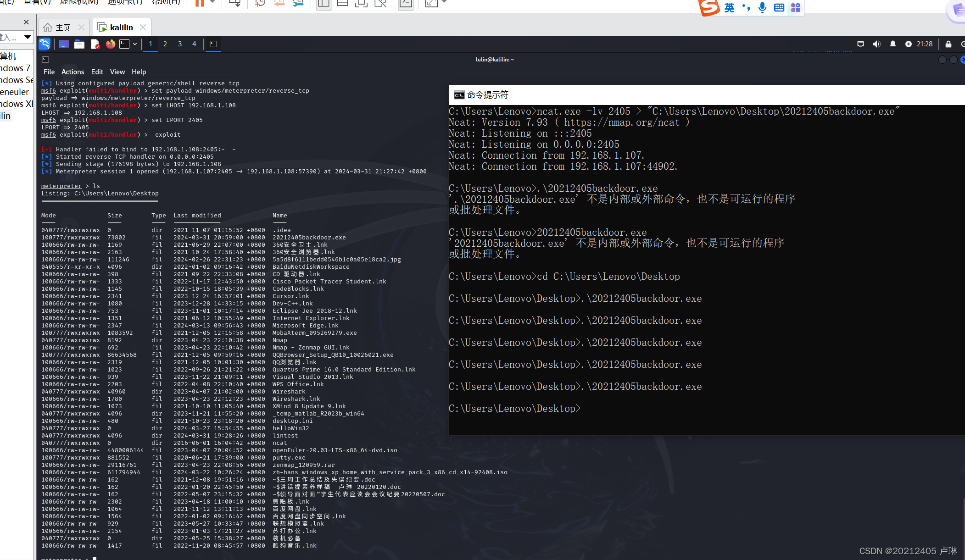
Task: Click the terminal window icon beside File menu
Action: coord(45,60)
